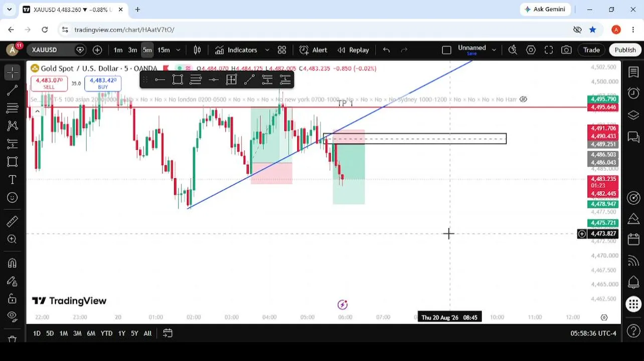Open the object tree layers panel
This screenshot has height=361, width=644.
click(x=633, y=115)
